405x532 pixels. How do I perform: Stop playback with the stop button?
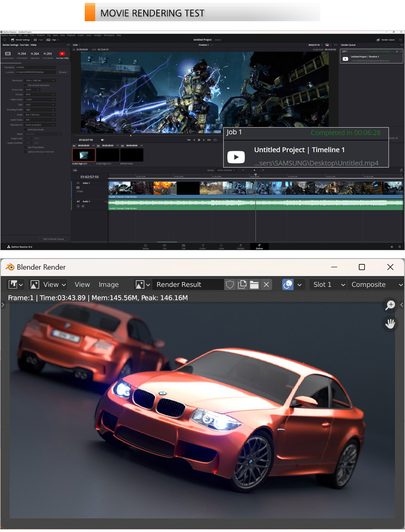(x=199, y=140)
